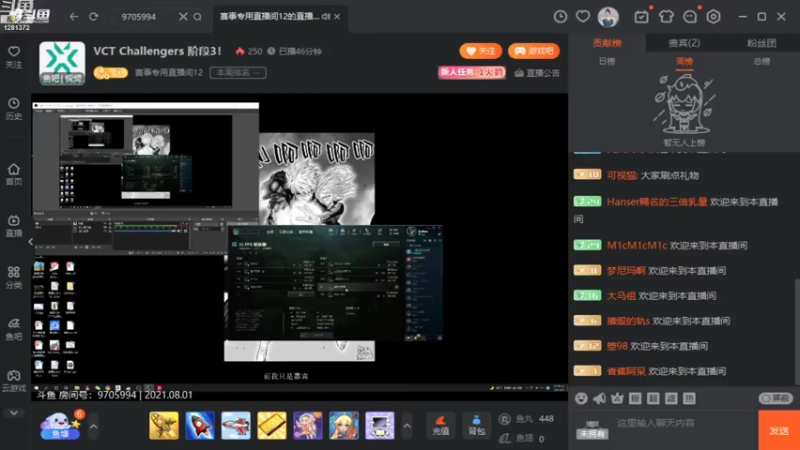Select the 日榜 sub-tab
Viewport: 800px width, 450px height.
[607, 61]
